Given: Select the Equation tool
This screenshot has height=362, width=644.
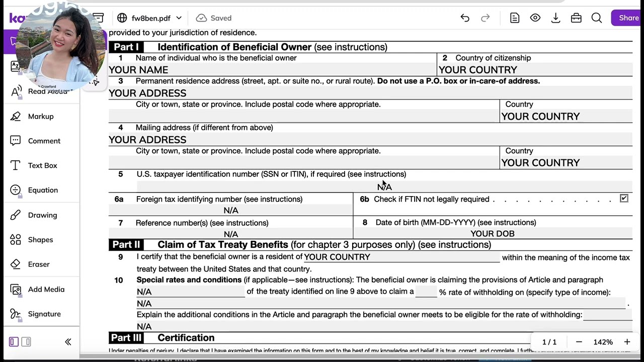Looking at the screenshot, I should point(41,190).
